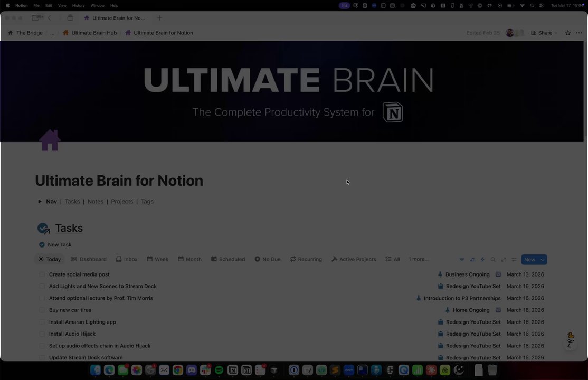588x380 pixels.
Task: Click the user avatar near Share
Action: [510, 33]
